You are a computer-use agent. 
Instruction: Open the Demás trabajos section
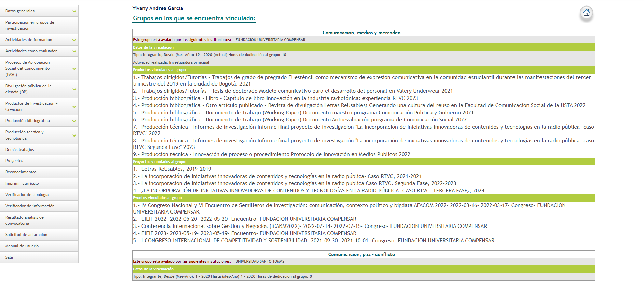(20, 150)
